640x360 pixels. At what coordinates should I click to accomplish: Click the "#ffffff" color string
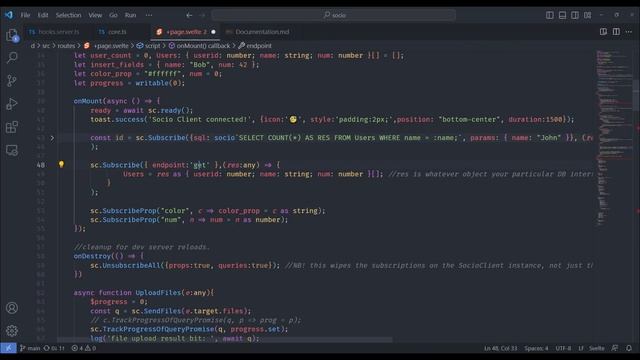pos(162,74)
